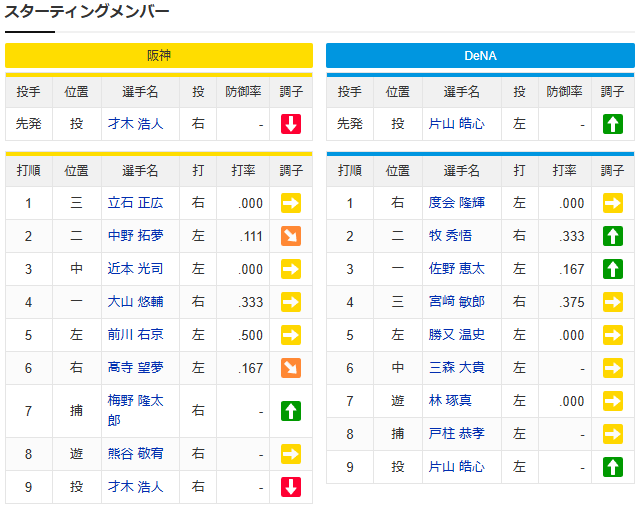Click position 遊 in 林 琢真 row

pyautogui.click(x=398, y=401)
